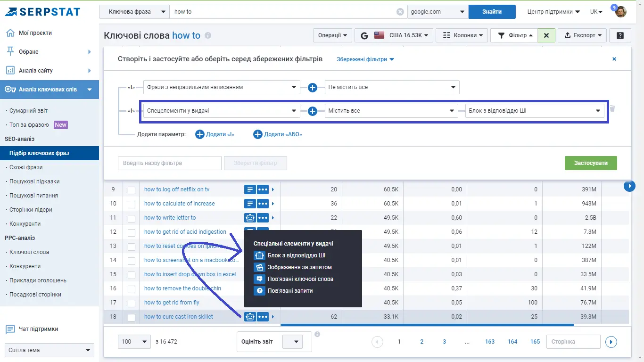
Task: Go to next page with the arrow circle
Action: [x=611, y=342]
